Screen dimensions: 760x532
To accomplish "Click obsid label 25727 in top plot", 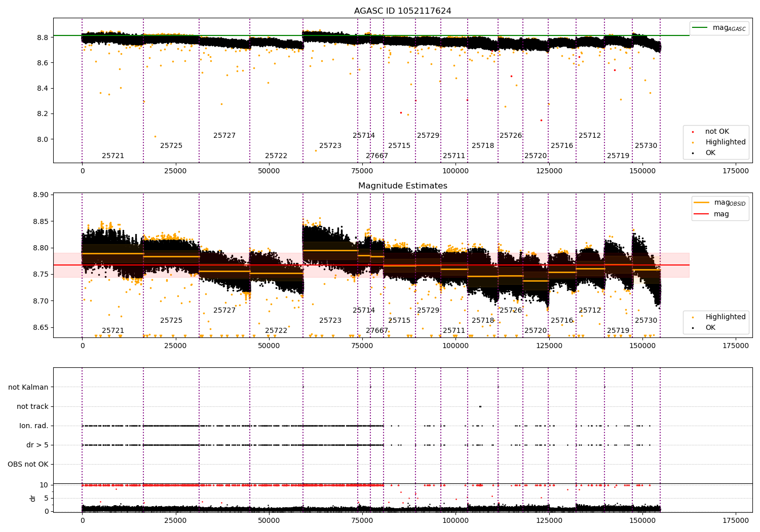I will coord(224,136).
